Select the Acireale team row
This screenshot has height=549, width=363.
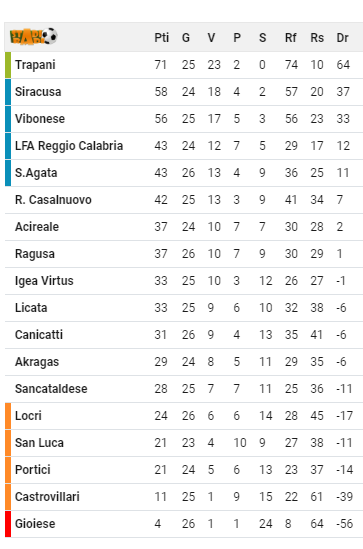[184, 227]
